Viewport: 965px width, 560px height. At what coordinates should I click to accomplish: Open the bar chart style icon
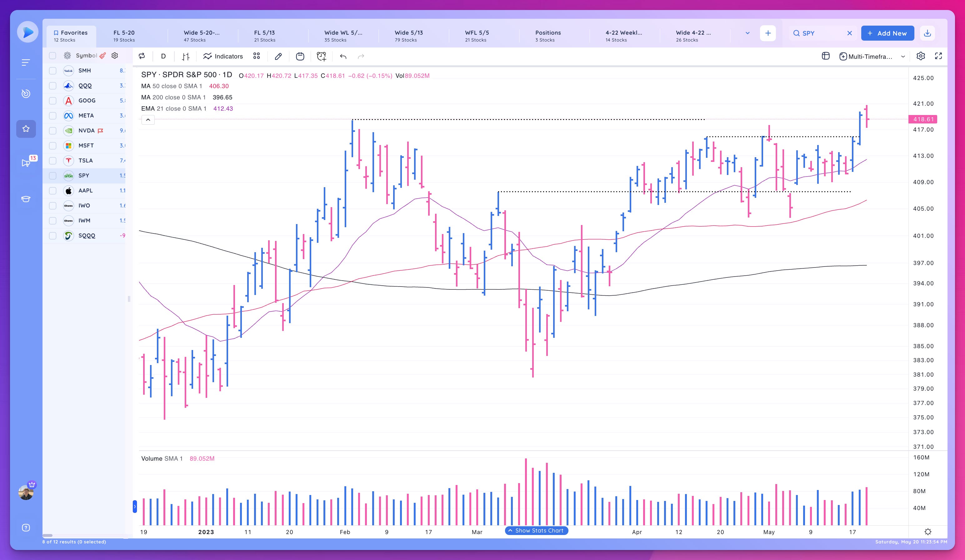click(186, 56)
